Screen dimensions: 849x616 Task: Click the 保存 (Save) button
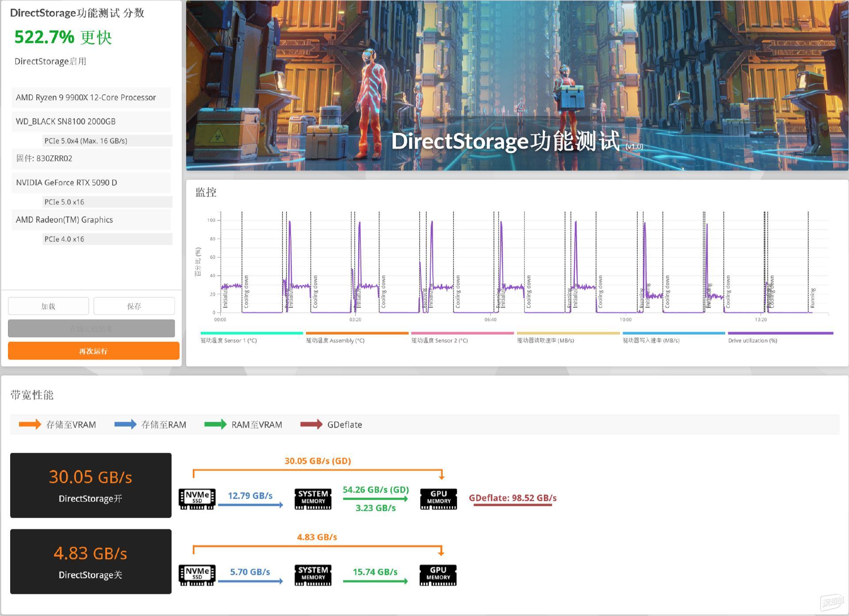click(x=134, y=306)
